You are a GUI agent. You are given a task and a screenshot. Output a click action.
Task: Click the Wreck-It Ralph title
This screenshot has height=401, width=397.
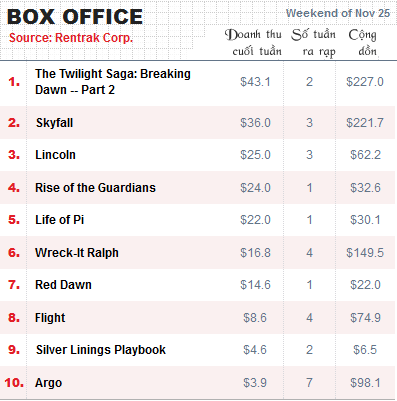tap(77, 253)
